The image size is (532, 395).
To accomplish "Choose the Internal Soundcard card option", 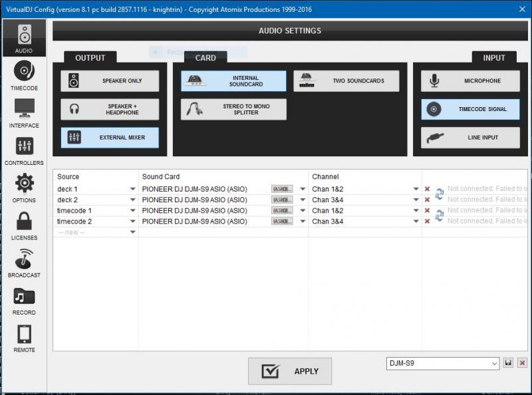I will [233, 80].
